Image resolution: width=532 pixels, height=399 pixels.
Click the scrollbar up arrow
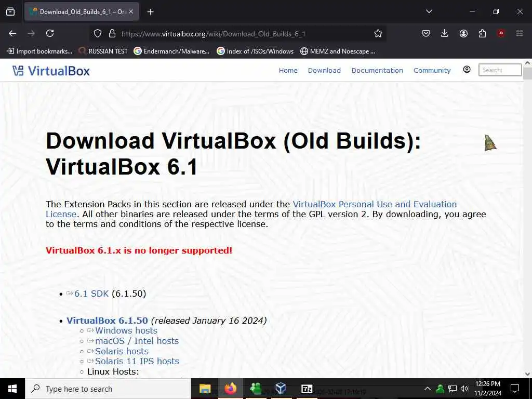point(528,63)
